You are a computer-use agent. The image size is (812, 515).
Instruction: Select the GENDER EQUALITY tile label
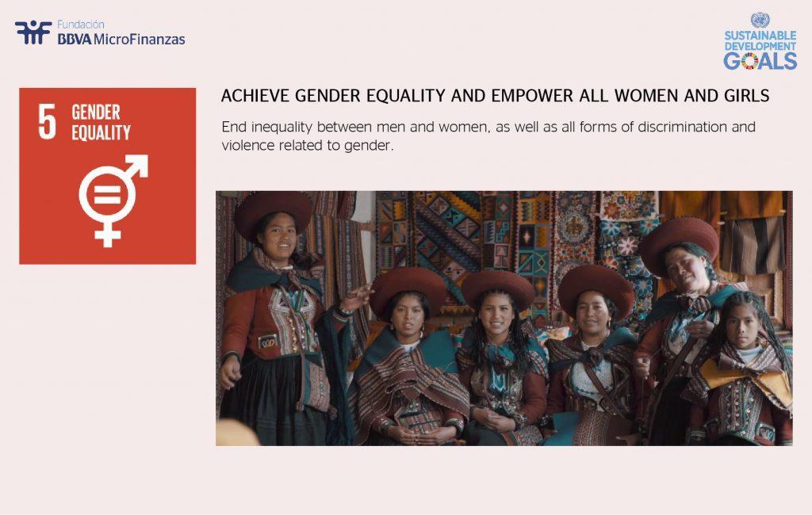coord(101,122)
